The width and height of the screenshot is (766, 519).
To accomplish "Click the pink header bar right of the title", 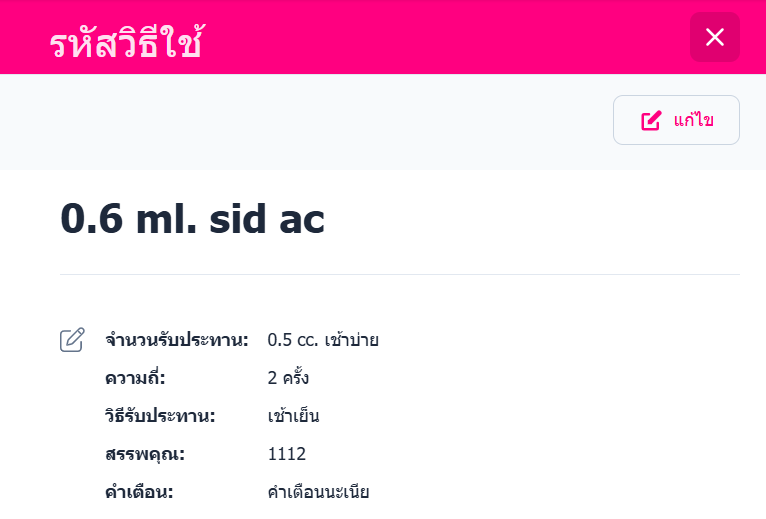I will 450,38.
